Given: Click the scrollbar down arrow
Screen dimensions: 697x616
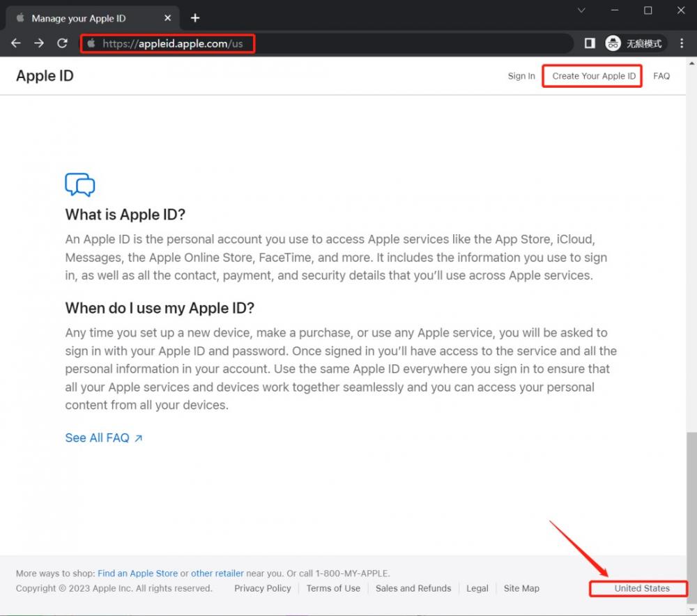Looking at the screenshot, I should [x=691, y=609].
